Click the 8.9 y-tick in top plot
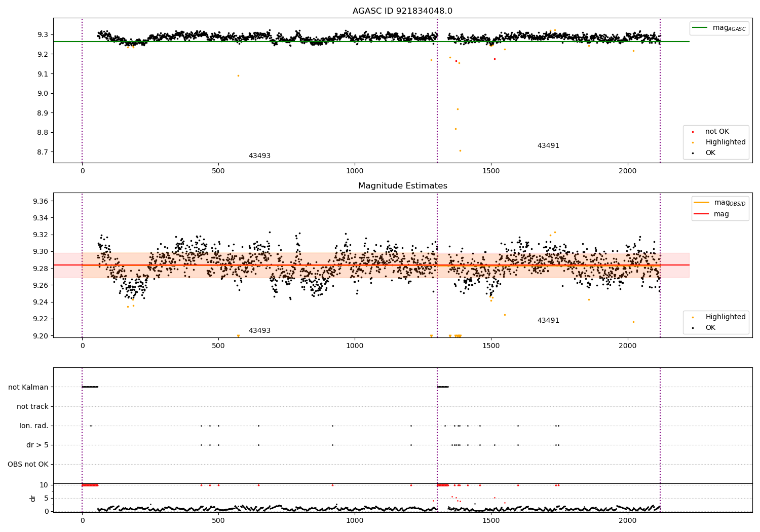The height and width of the screenshot is (532, 760). tap(43, 113)
